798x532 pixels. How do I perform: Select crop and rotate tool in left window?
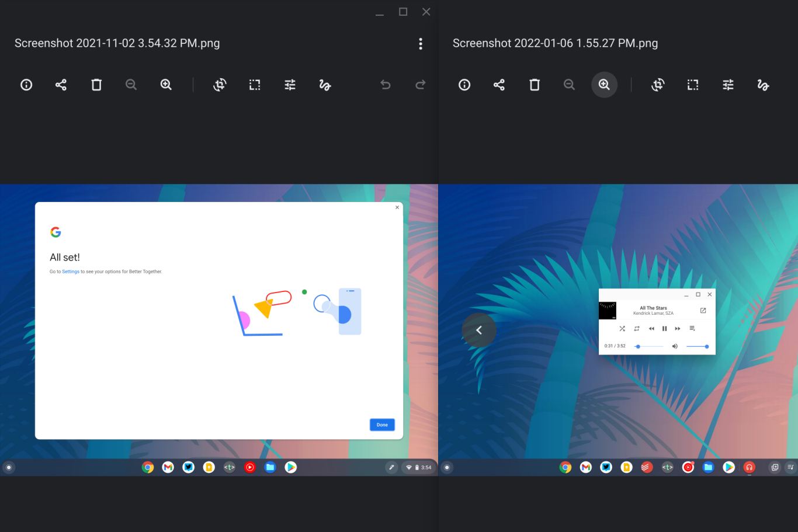click(220, 85)
